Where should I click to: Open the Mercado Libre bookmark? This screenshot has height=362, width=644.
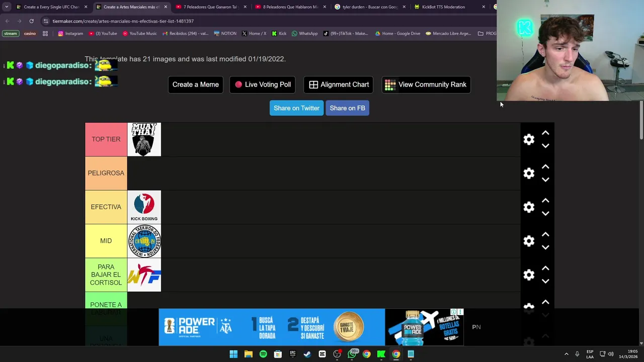point(448,34)
